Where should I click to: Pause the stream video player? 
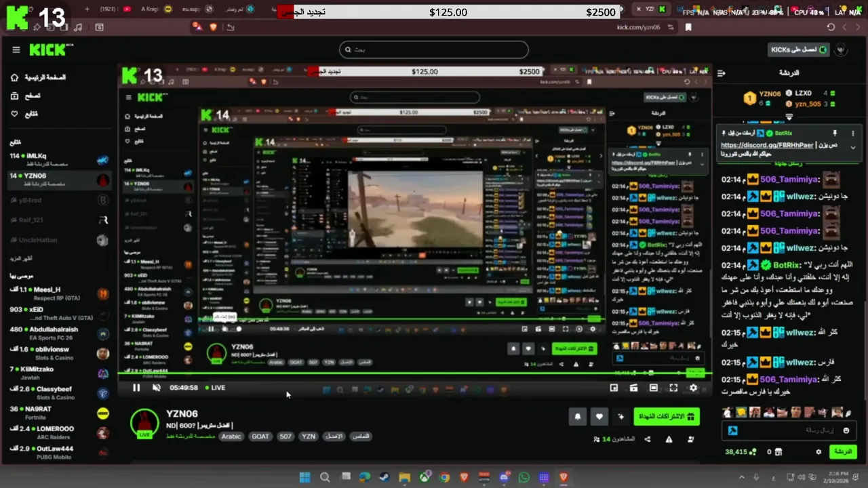click(136, 388)
